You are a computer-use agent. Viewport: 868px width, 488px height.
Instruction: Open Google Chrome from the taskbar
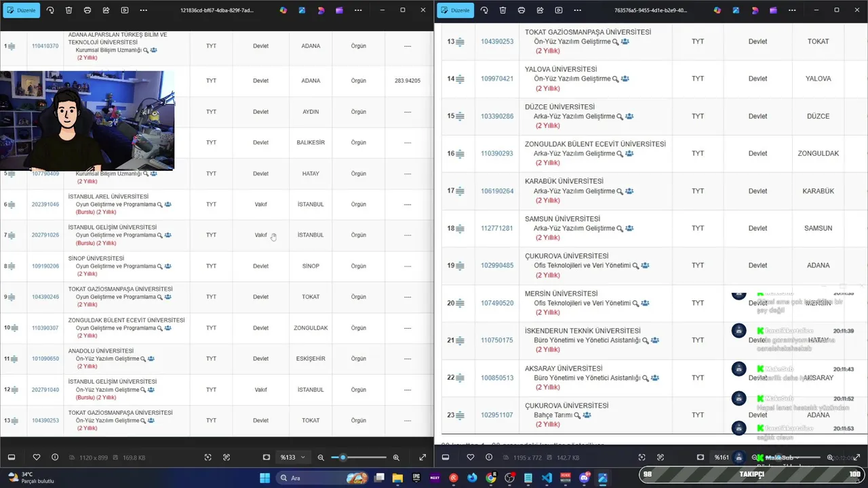(x=491, y=478)
